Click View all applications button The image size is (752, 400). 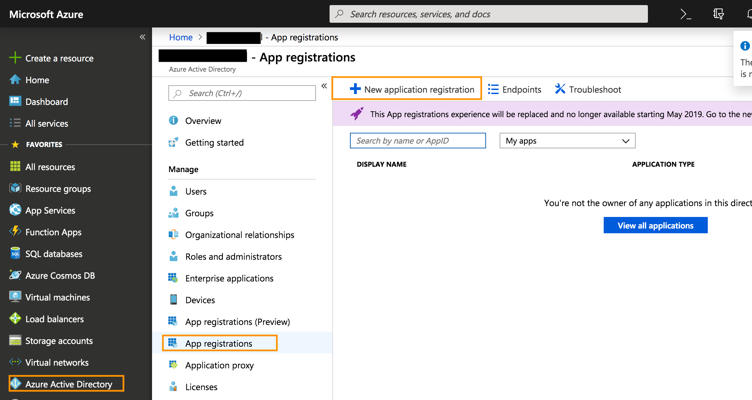point(655,226)
